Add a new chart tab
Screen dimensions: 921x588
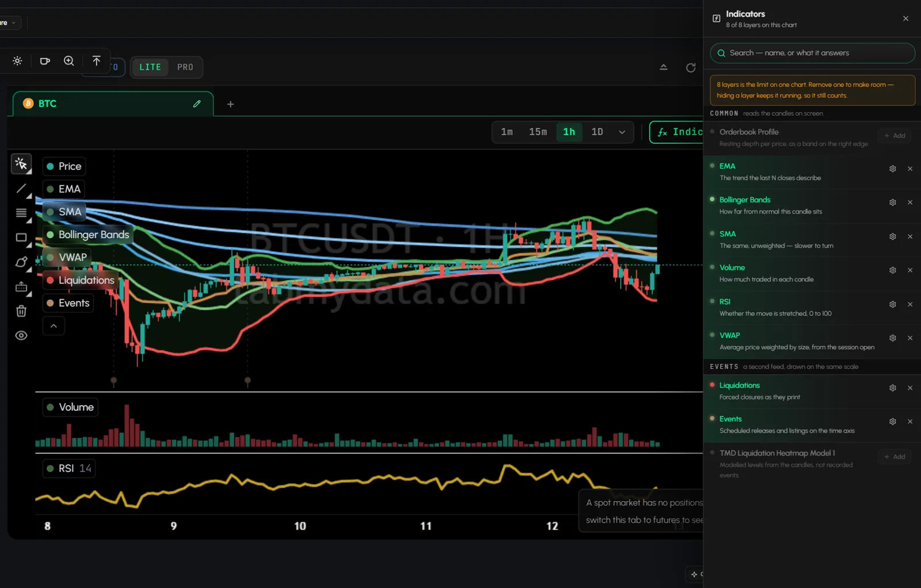230,104
